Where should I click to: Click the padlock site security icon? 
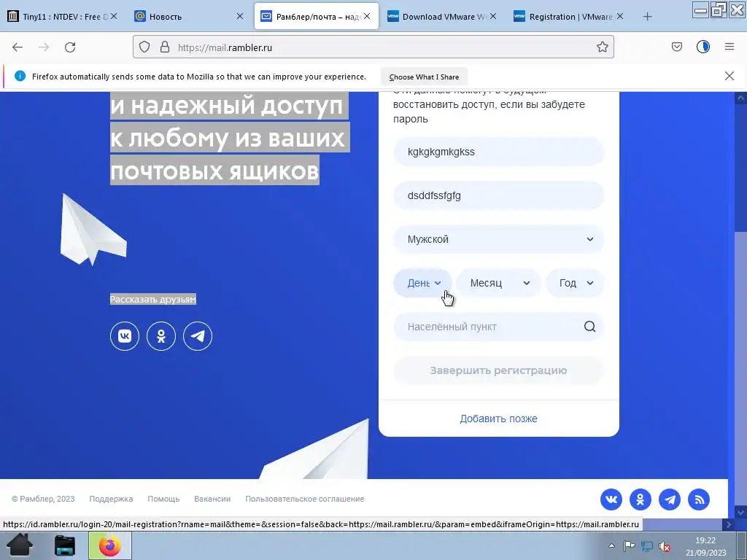165,47
